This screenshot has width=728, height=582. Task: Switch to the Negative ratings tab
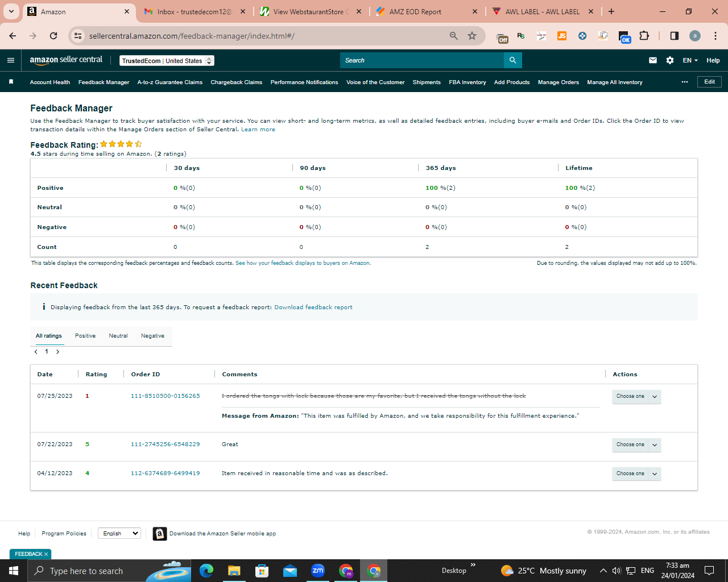[x=152, y=336]
